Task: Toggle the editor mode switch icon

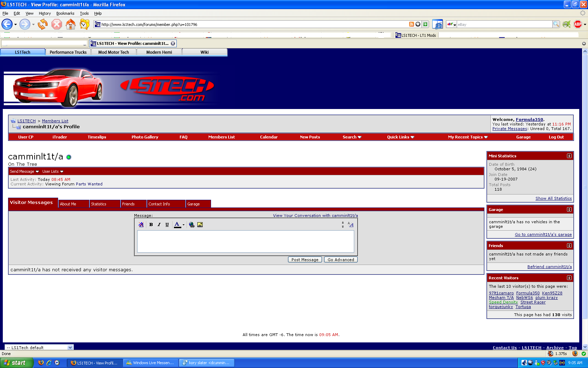Action: point(351,225)
